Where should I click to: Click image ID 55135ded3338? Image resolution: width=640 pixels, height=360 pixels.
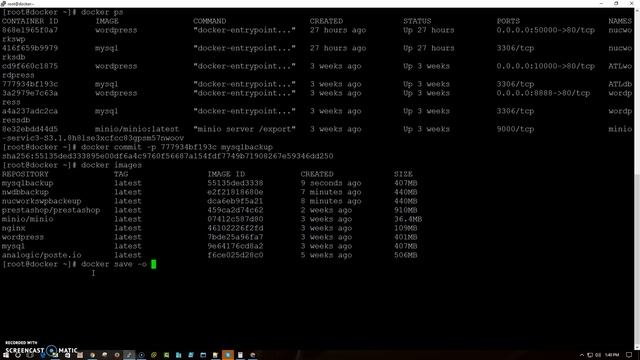click(235, 183)
